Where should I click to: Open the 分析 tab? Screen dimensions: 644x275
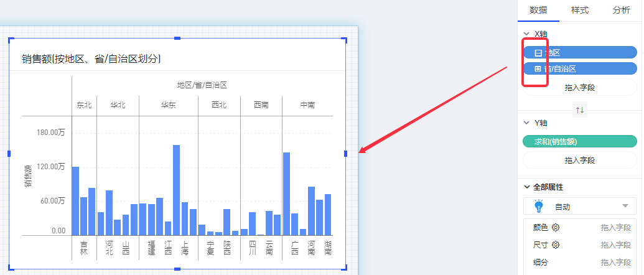[621, 10]
